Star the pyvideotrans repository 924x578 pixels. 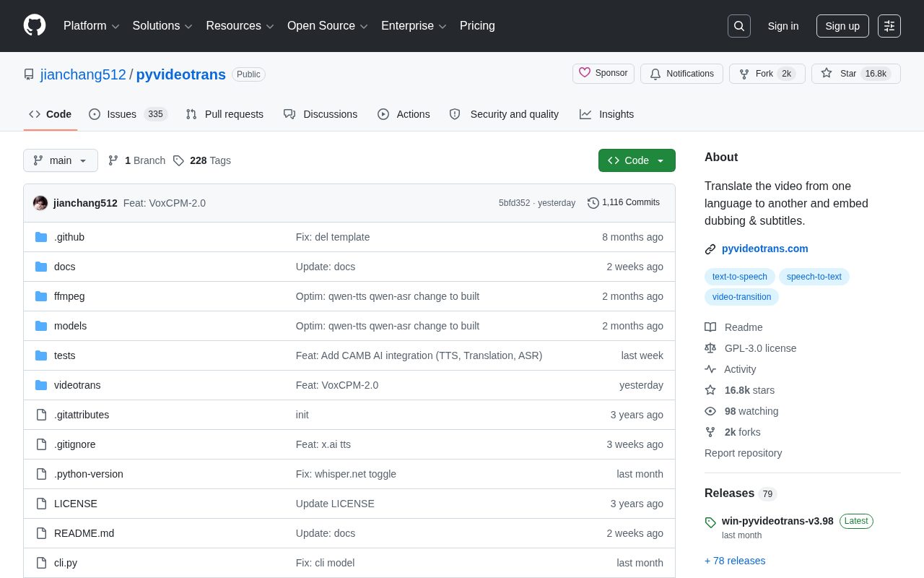tap(855, 74)
